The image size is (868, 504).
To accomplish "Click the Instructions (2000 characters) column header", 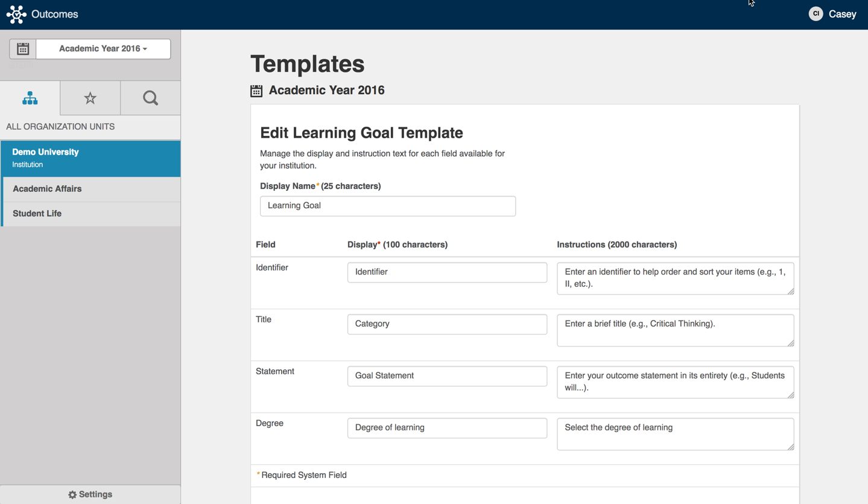I will click(x=616, y=244).
